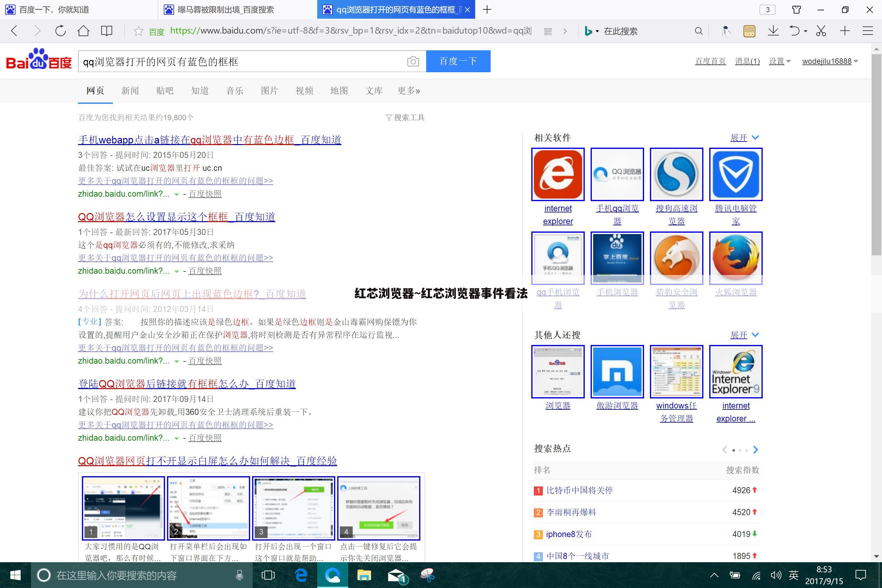Reload the page with the refresh icon
This screenshot has height=588, width=882.
click(60, 31)
